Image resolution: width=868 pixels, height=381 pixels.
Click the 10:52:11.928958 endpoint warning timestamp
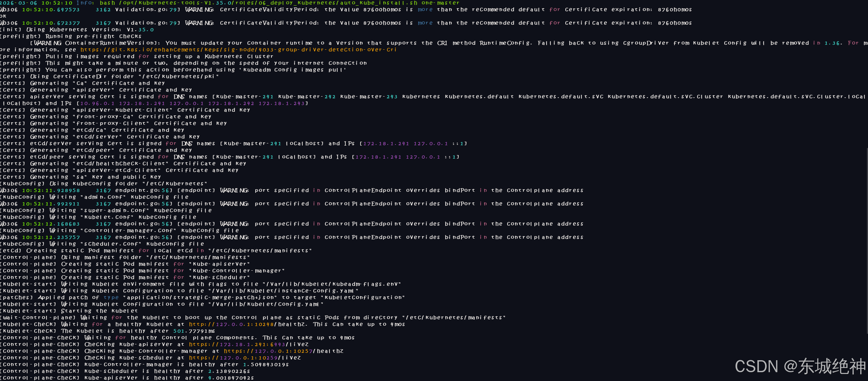(x=51, y=190)
